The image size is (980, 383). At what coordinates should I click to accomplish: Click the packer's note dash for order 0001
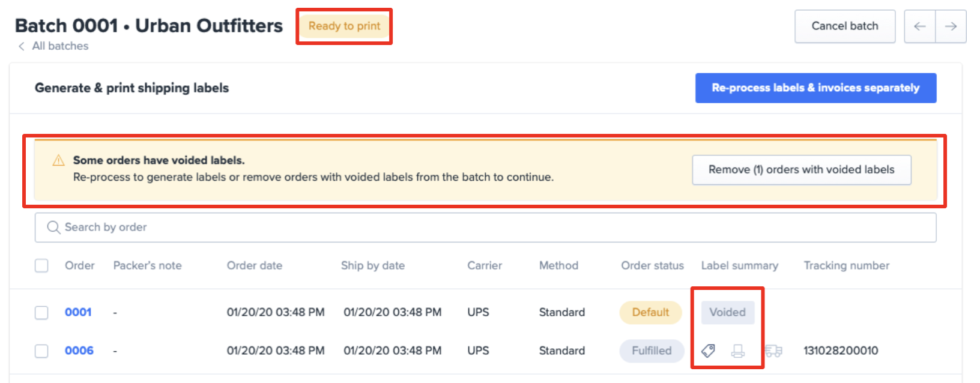(x=115, y=312)
